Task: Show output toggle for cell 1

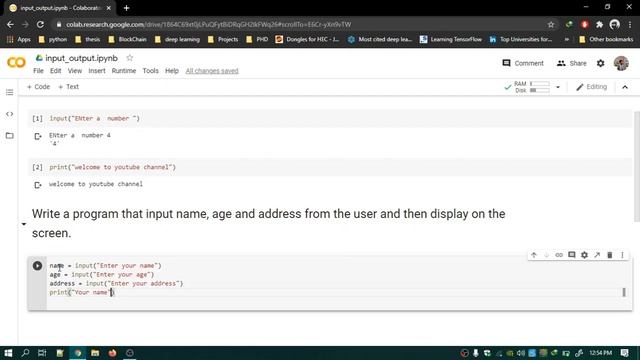Action: [x=38, y=136]
